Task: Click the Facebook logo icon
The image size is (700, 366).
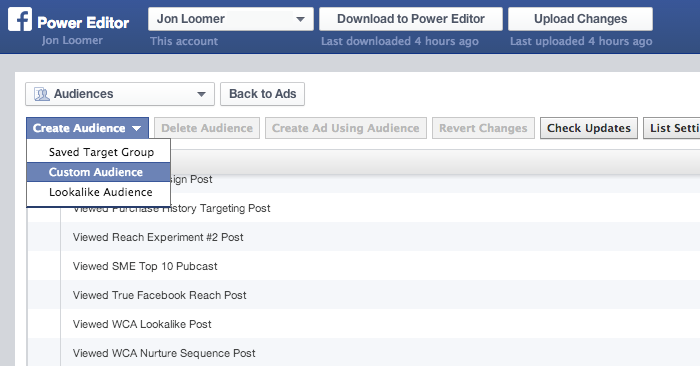Action: [20, 19]
